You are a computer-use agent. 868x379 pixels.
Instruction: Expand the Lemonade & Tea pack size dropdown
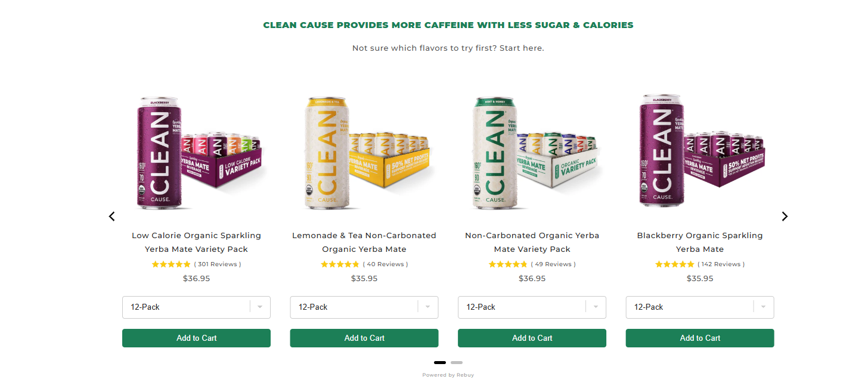point(364,307)
